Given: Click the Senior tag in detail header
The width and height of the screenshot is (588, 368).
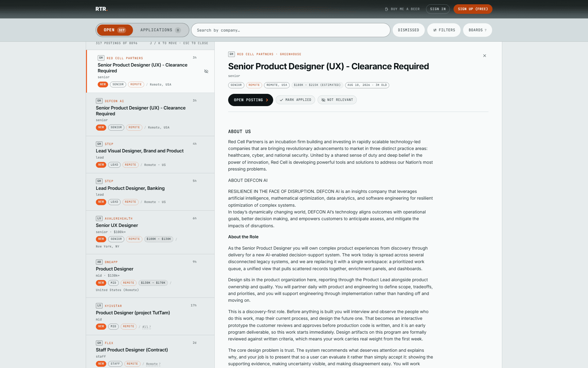Looking at the screenshot, I should [236, 85].
